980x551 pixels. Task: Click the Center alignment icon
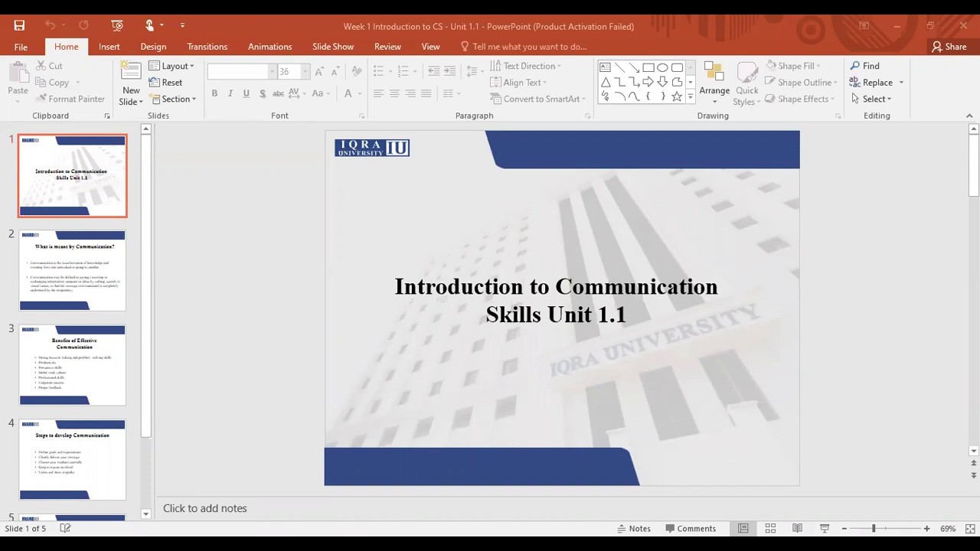[x=394, y=93]
